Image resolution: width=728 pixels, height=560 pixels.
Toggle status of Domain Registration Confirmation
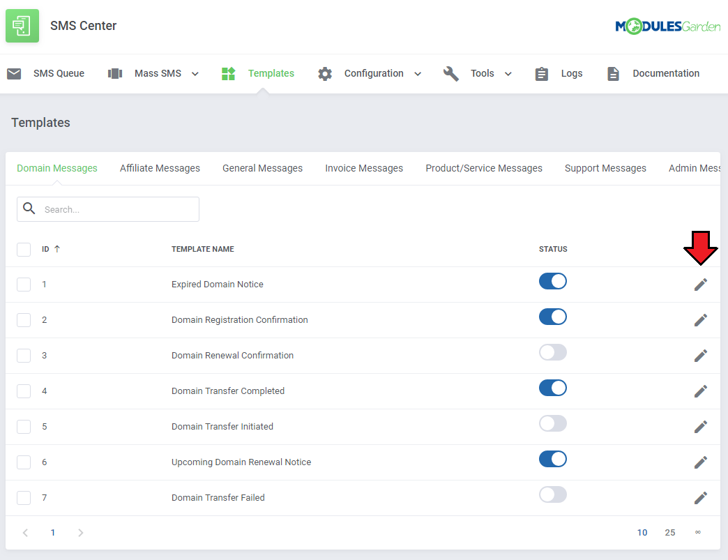tap(552, 317)
